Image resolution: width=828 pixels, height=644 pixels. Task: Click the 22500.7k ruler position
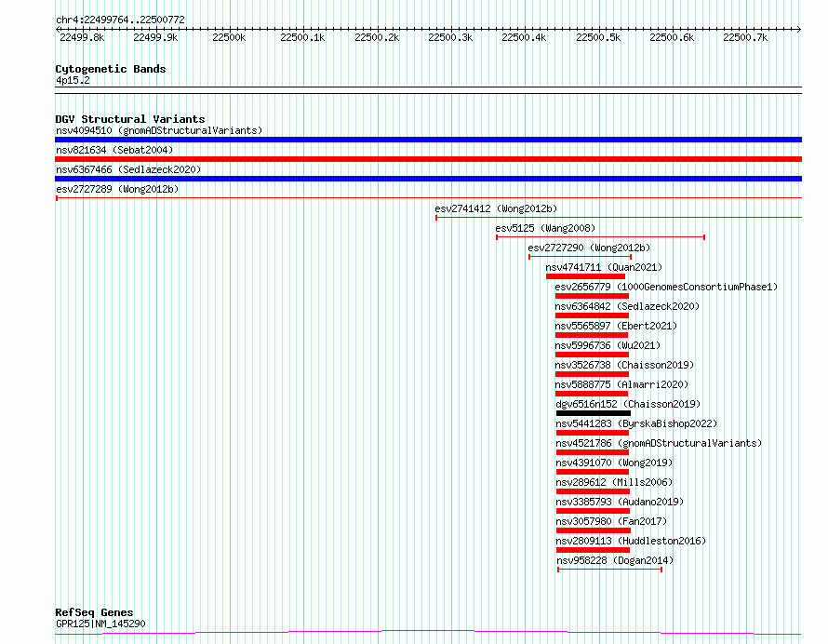click(745, 37)
